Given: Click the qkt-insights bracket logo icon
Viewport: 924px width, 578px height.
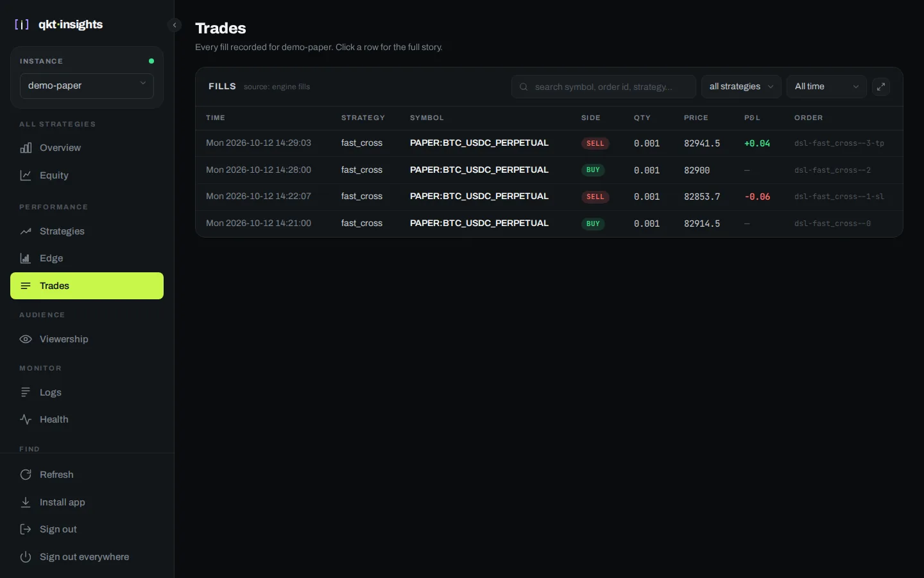Looking at the screenshot, I should pyautogui.click(x=22, y=24).
